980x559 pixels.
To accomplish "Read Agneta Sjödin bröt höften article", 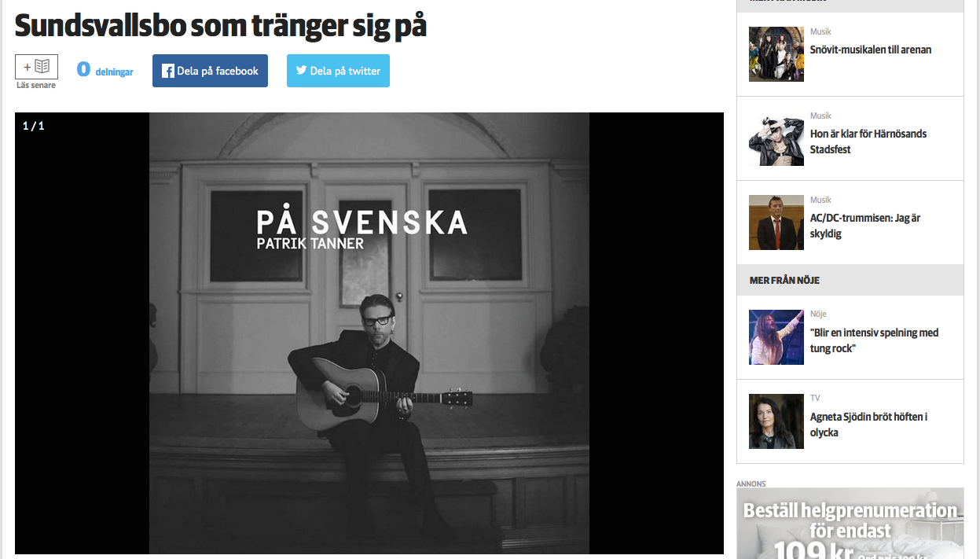I will (x=869, y=425).
